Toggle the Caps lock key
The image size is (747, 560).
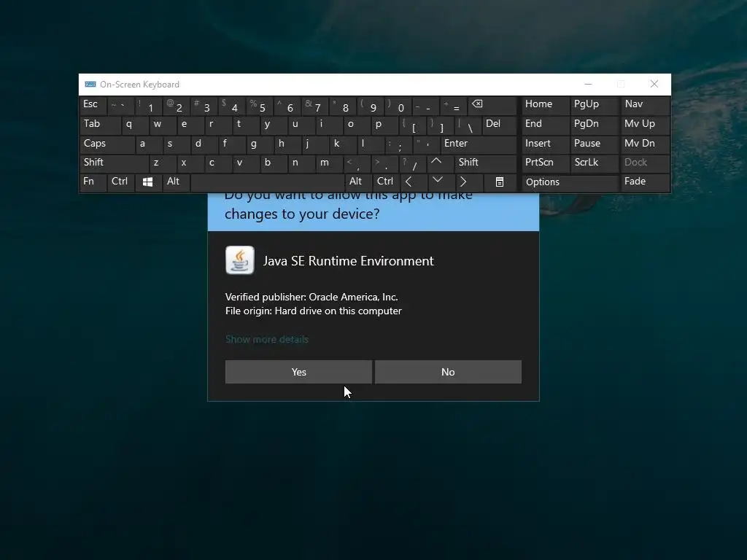107,144
